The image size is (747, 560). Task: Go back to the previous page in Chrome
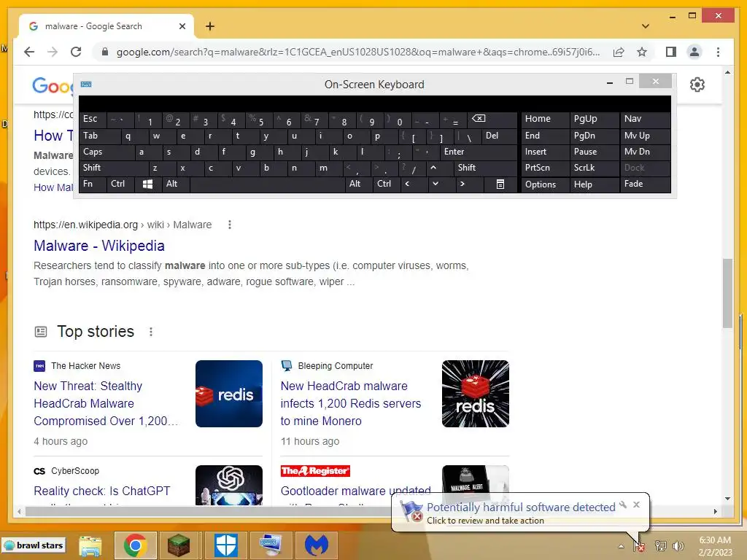pos(29,52)
